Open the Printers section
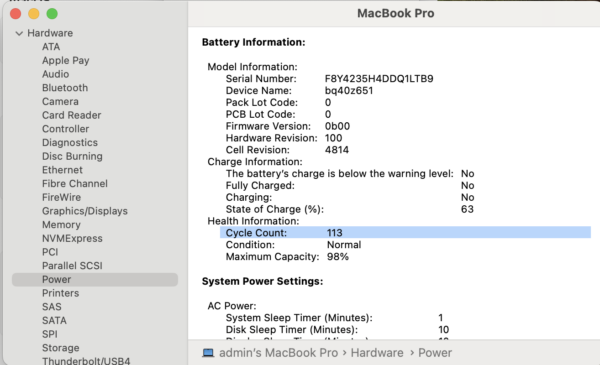The height and width of the screenshot is (365, 600). [x=60, y=293]
